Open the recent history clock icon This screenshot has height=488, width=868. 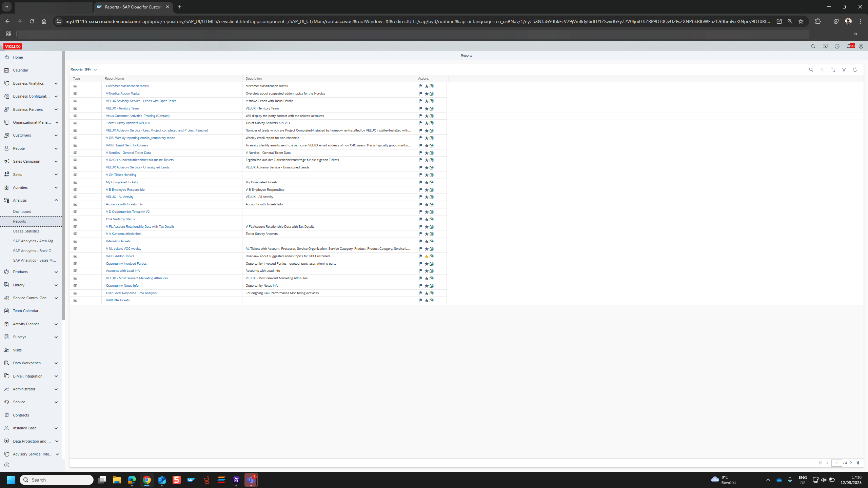[x=837, y=46]
